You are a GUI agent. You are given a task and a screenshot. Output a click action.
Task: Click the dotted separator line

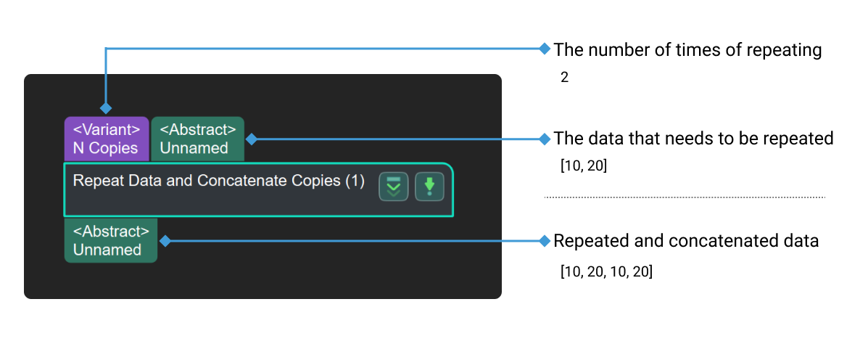point(685,197)
